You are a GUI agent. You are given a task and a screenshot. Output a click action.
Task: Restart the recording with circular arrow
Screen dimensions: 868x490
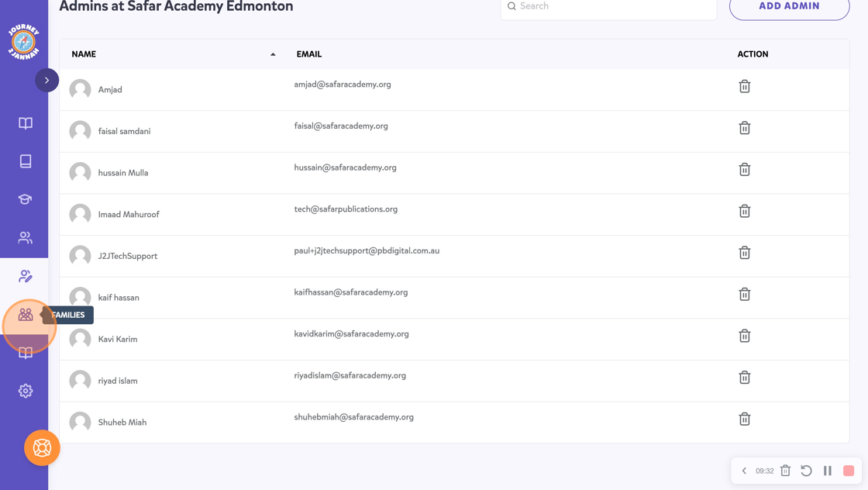click(807, 471)
